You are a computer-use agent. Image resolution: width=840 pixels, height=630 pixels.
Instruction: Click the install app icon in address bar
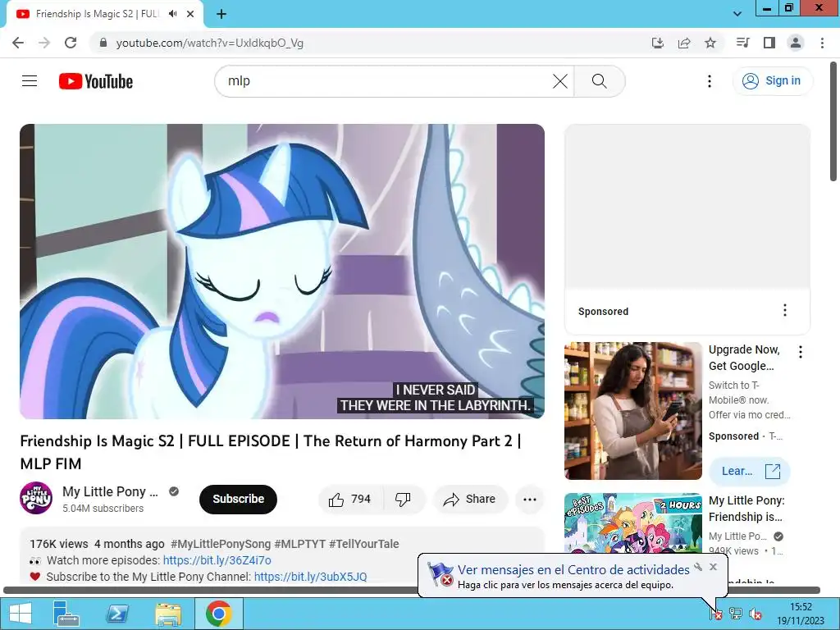(657, 43)
